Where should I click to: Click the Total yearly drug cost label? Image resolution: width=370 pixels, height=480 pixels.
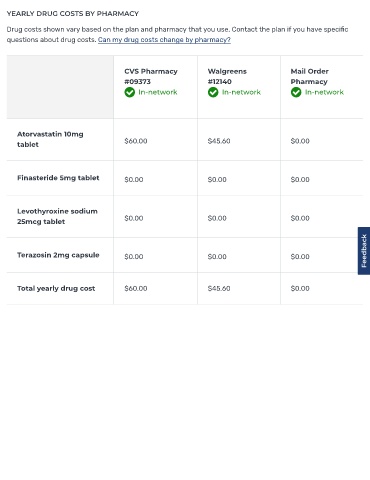pos(56,288)
